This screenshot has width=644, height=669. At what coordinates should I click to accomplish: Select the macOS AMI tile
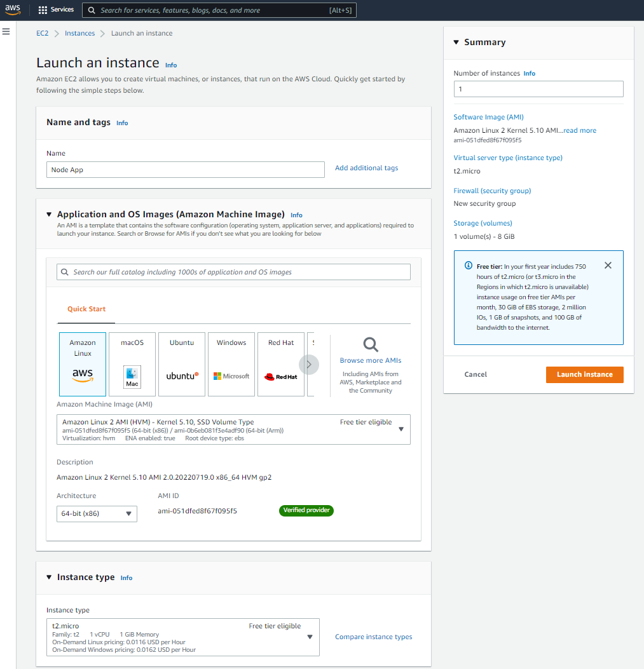[x=132, y=365]
